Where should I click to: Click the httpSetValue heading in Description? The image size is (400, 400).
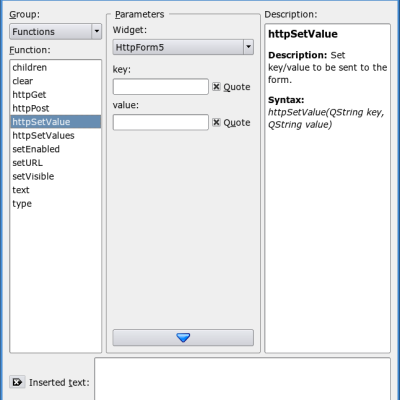(303, 34)
